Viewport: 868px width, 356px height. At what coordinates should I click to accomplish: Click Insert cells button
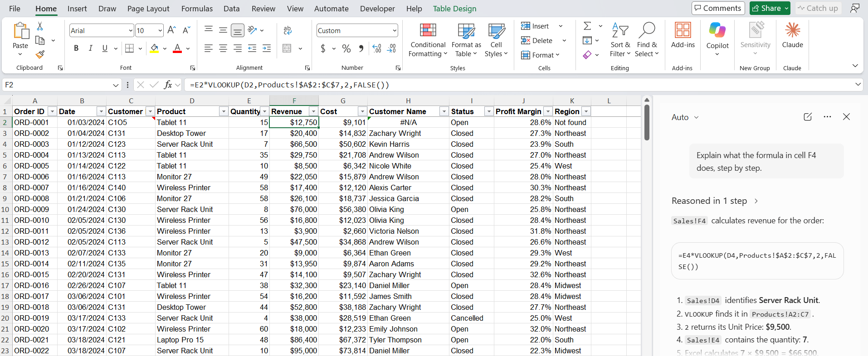(x=535, y=26)
